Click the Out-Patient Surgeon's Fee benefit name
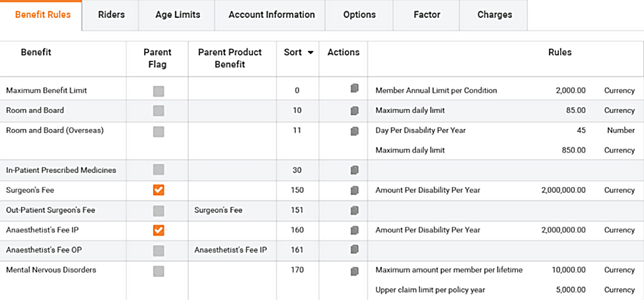 pyautogui.click(x=50, y=210)
